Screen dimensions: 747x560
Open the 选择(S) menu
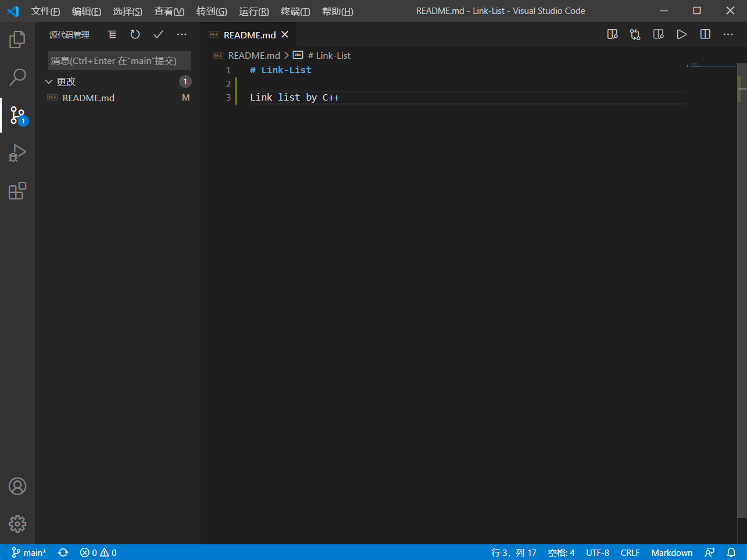click(127, 11)
